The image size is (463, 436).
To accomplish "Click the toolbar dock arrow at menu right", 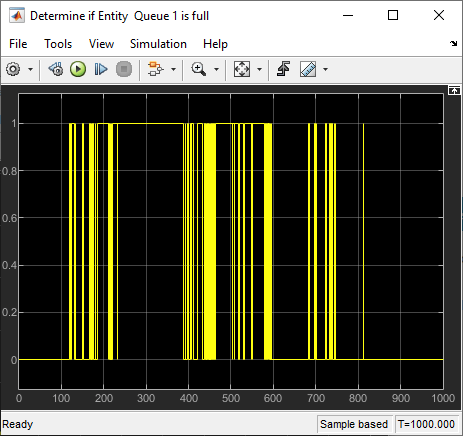I will click(453, 43).
